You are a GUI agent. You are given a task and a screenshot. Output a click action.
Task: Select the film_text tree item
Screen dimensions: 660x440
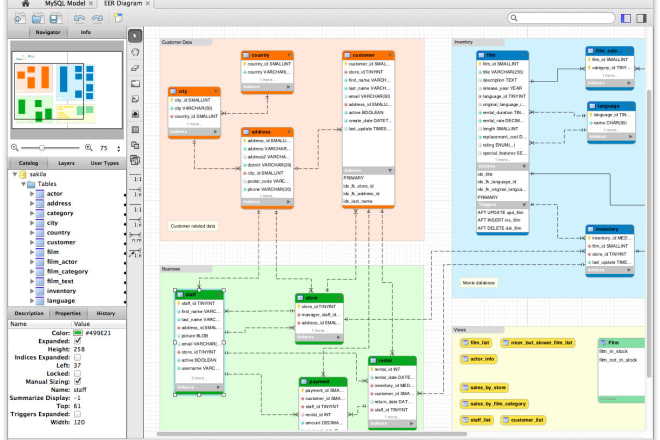(x=60, y=281)
